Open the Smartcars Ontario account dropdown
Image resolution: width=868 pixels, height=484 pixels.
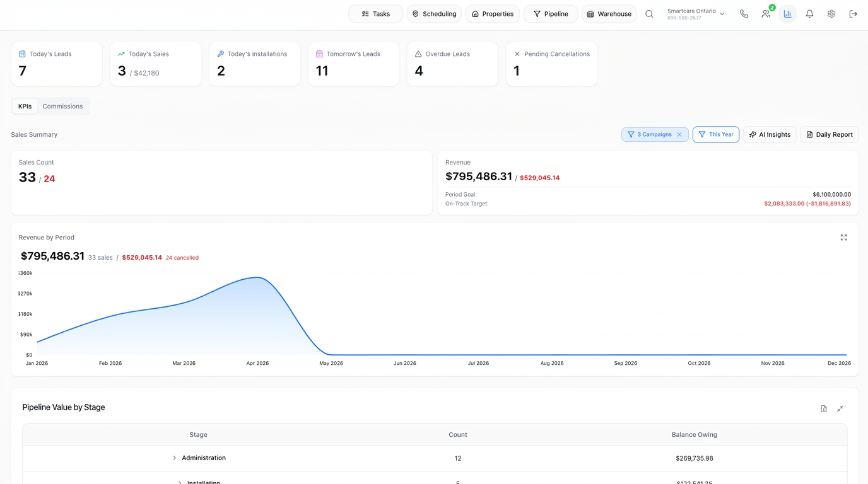(x=696, y=14)
